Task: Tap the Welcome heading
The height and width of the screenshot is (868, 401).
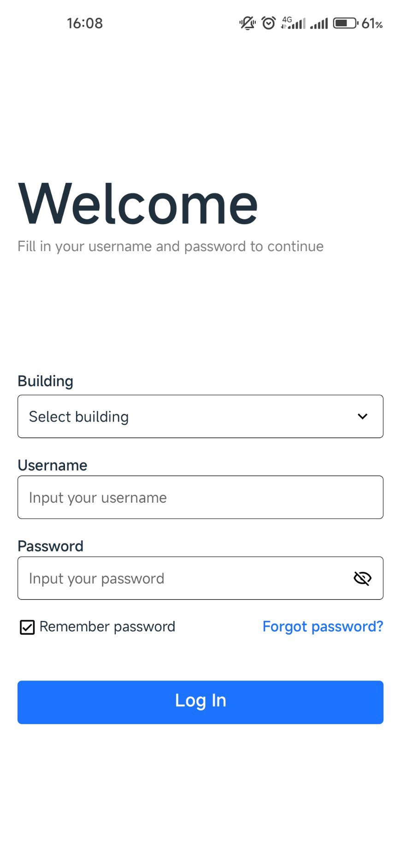Action: (138, 204)
